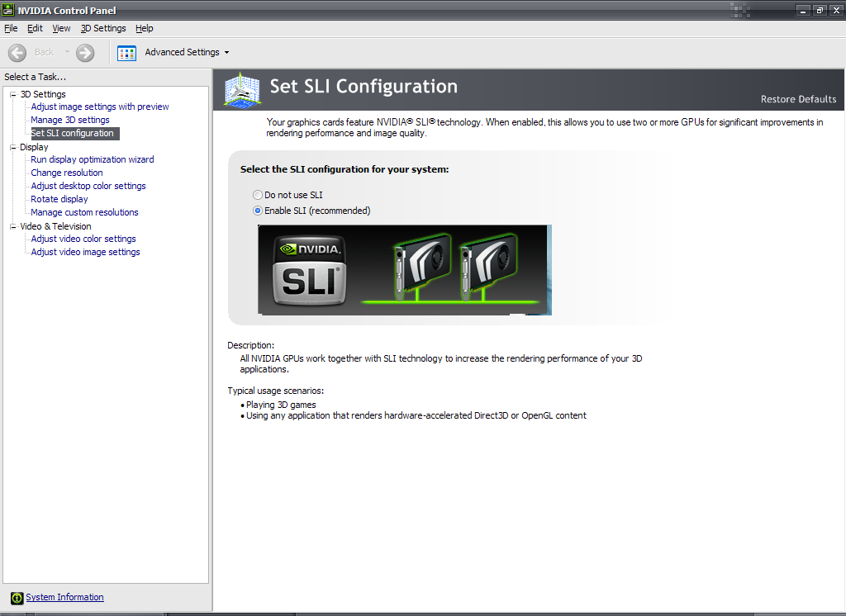
Task: Open Rotate display task
Action: pyautogui.click(x=59, y=199)
